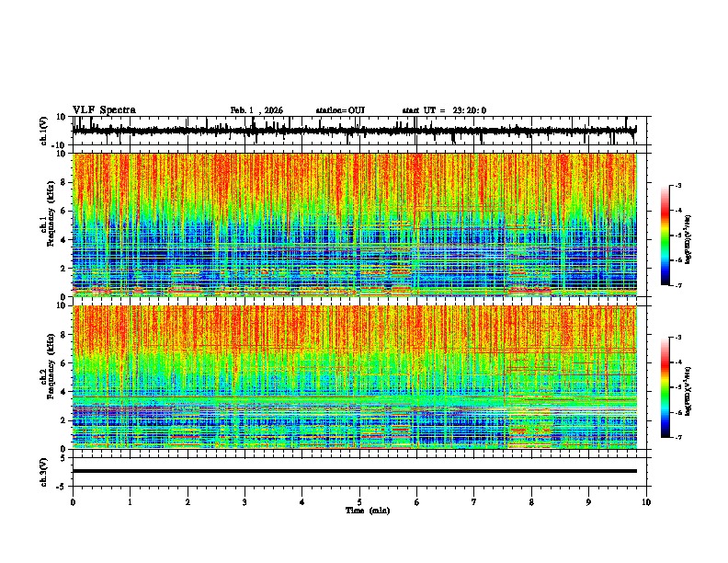
Task: Click the "VLF Spectra" plot title
Action: 104,110
